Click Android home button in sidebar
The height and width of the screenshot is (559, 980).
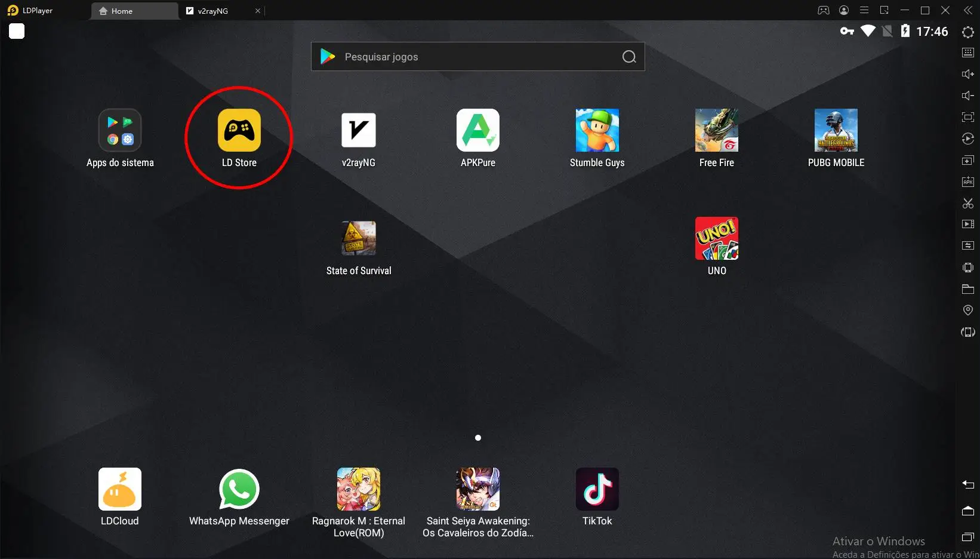click(968, 511)
